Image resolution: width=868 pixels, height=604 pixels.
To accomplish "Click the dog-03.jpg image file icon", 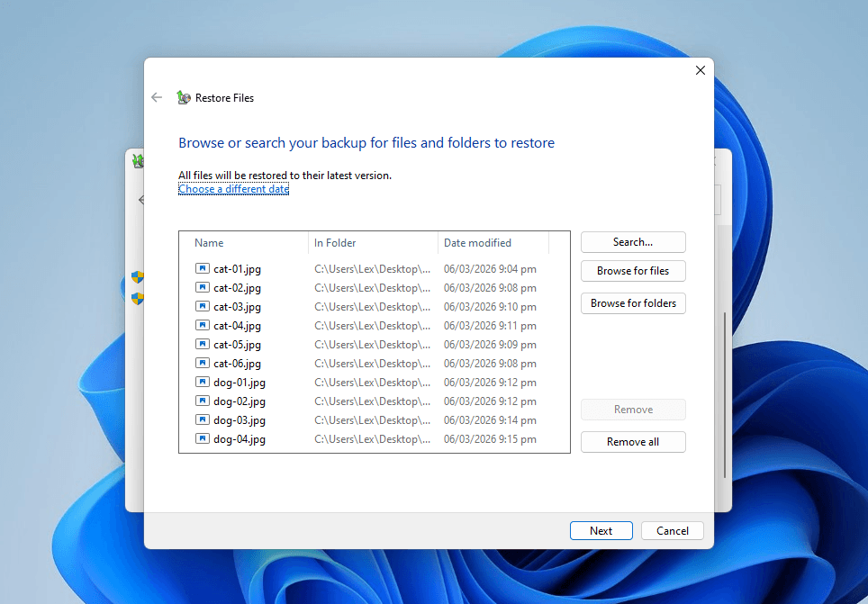I will 203,419.
